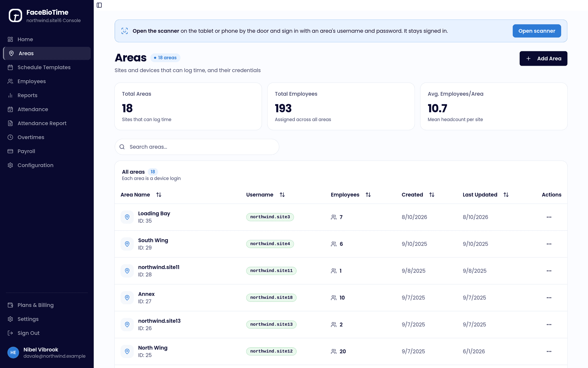
Task: Click the Reports bar chart icon
Action: coord(10,95)
